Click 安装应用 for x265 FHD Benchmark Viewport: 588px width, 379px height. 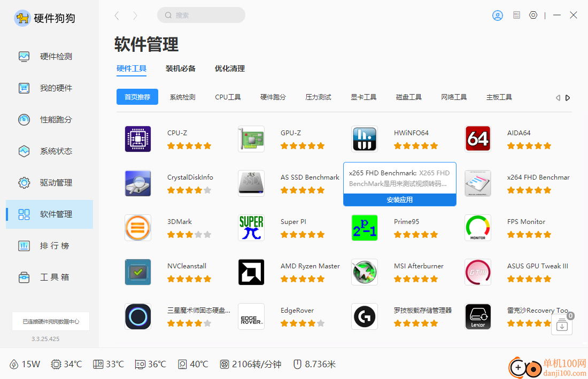400,200
